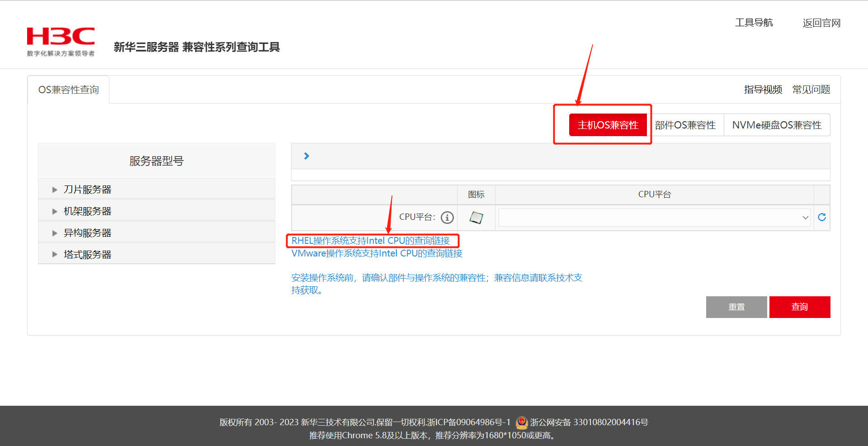Expand the 机架服务器 category

[x=156, y=211]
